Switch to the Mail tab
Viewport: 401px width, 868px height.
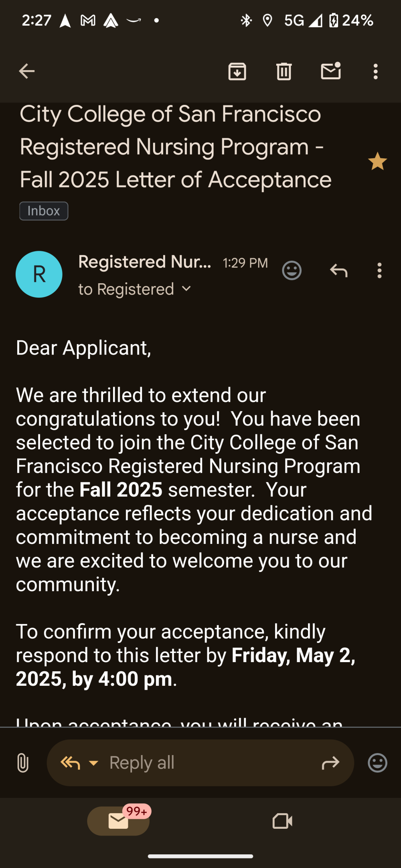[118, 821]
